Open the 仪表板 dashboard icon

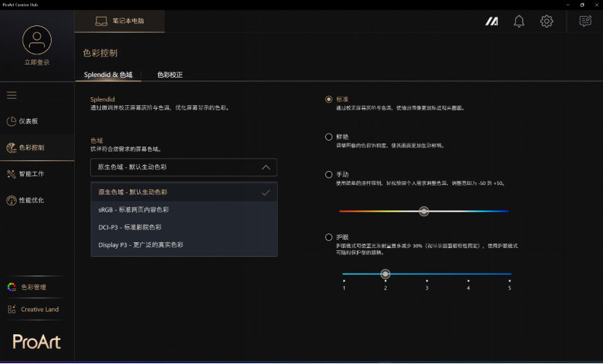click(x=11, y=122)
